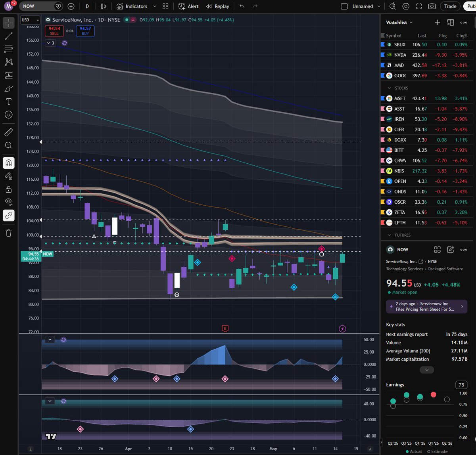Sort watchlist by Symbol column header
Viewport: 476px width, 455px height.
point(393,35)
